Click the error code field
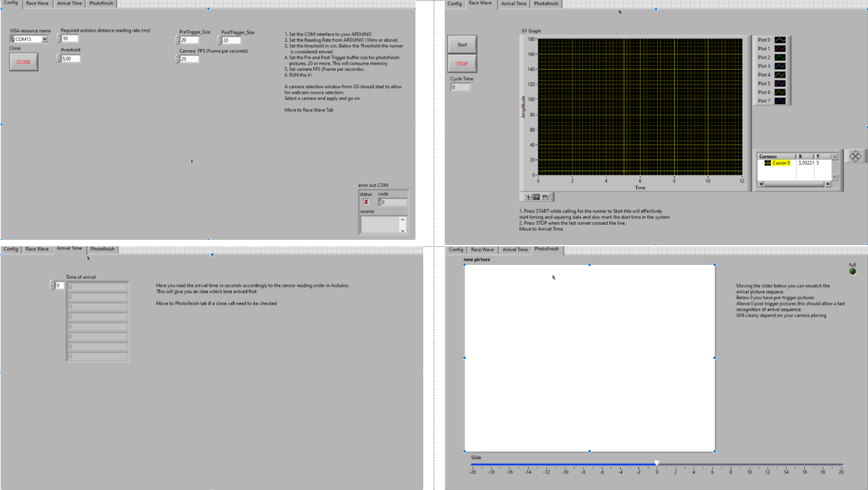 point(393,202)
